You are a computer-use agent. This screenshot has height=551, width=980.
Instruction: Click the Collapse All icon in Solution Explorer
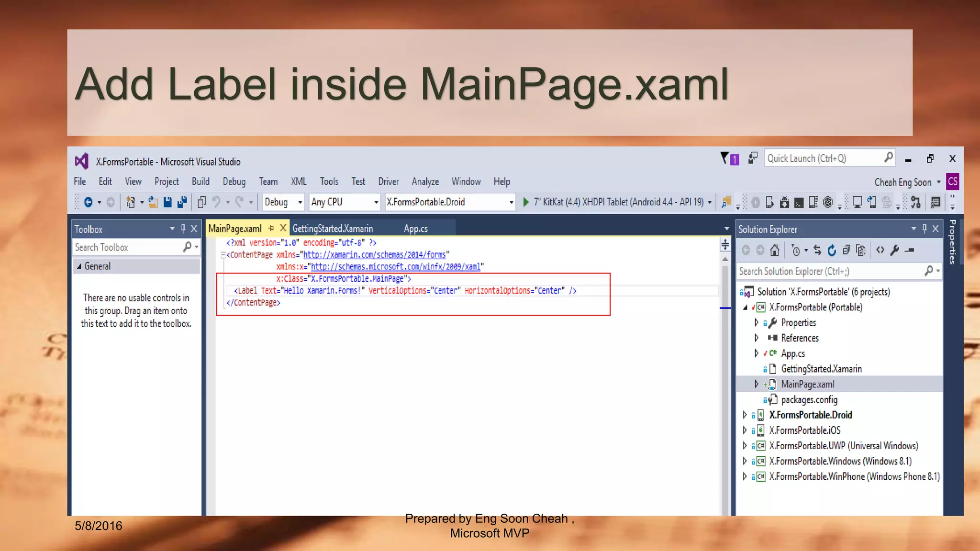coord(846,250)
